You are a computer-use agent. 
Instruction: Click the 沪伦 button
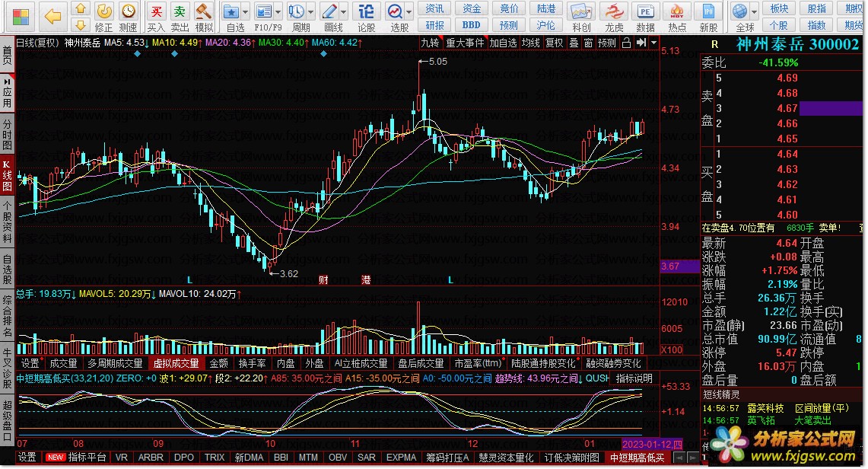point(545,25)
